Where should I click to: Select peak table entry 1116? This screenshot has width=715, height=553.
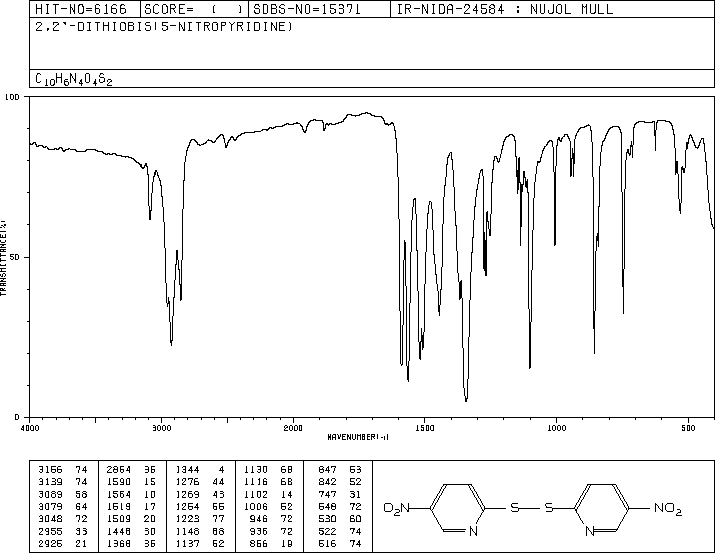coord(256,481)
